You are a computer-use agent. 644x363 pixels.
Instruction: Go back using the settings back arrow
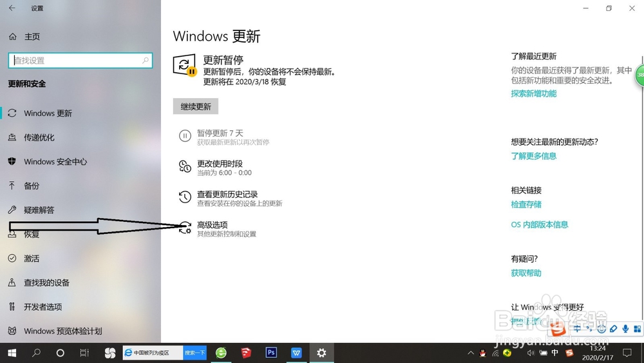(12, 8)
